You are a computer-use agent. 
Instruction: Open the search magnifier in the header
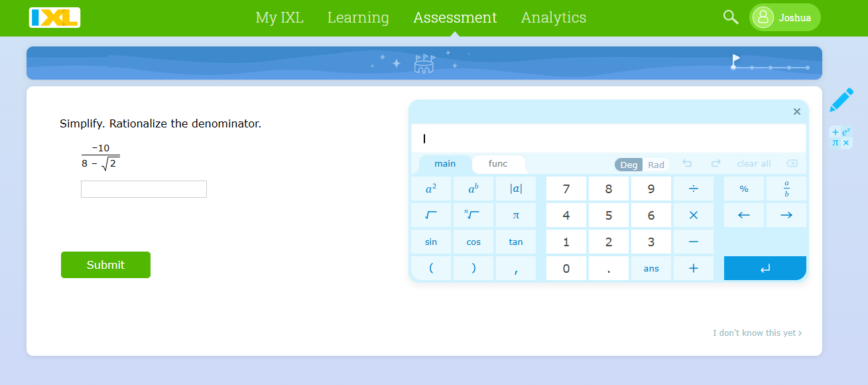click(730, 17)
